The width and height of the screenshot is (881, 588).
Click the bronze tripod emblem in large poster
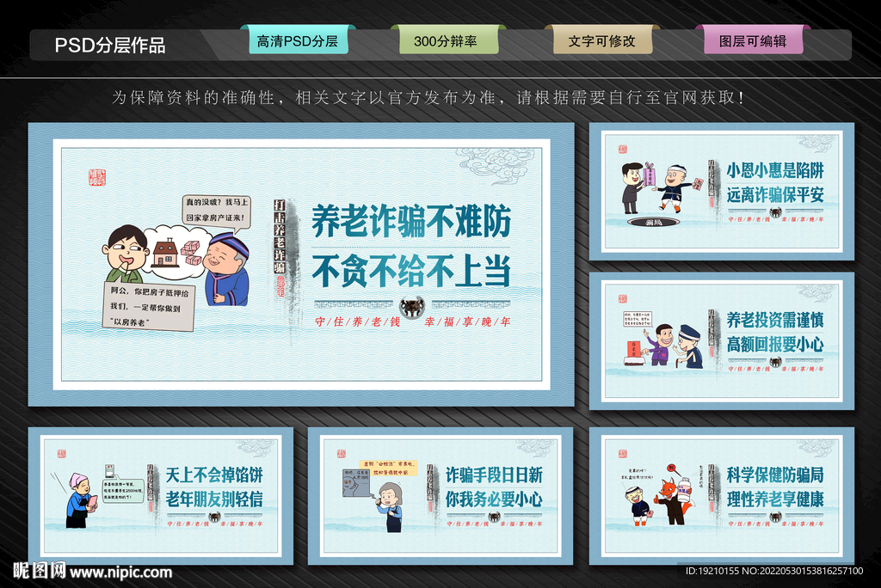412,307
